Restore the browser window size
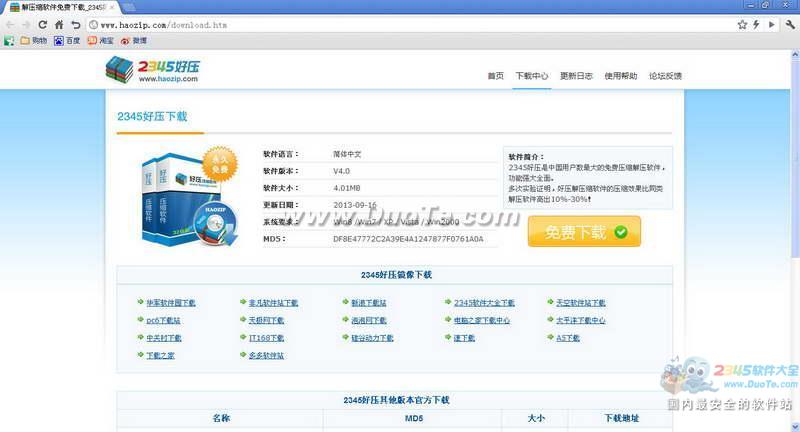The width and height of the screenshot is (800, 432). click(x=765, y=5)
